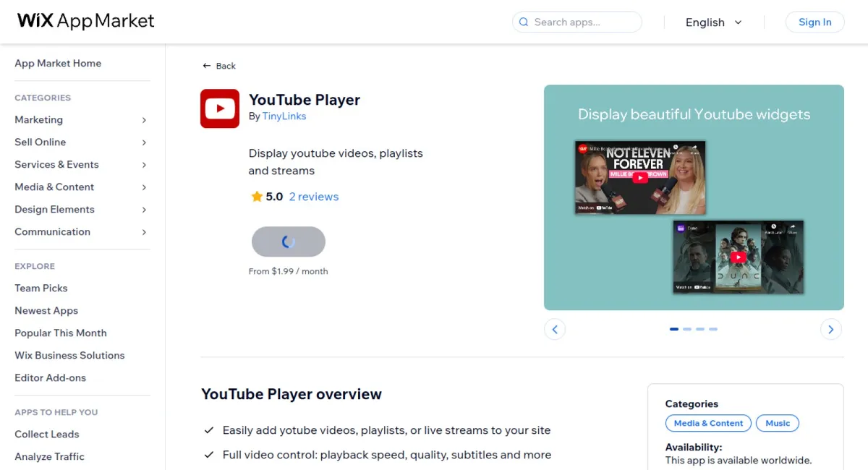Show the previous carousel slide

[555, 330]
